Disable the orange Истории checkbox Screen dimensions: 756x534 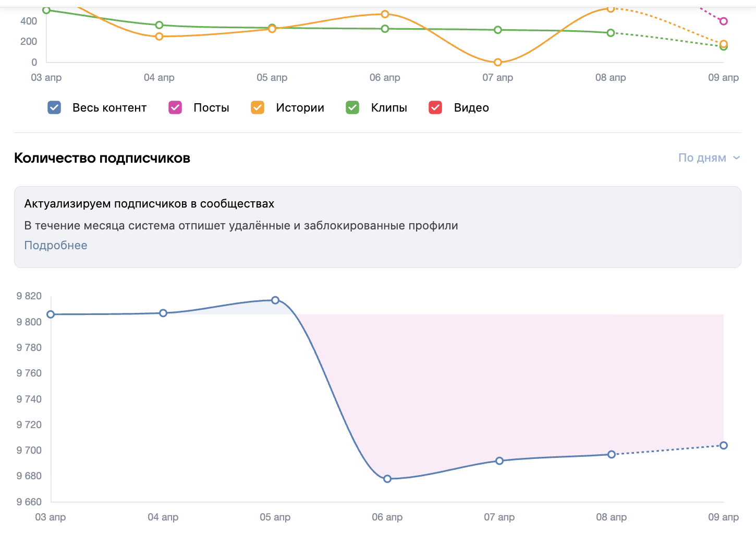click(x=258, y=107)
